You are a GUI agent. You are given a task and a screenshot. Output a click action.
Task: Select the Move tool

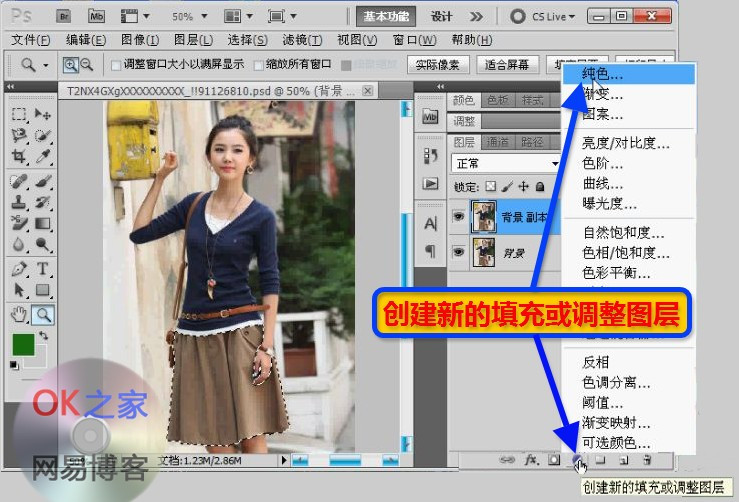[x=42, y=114]
